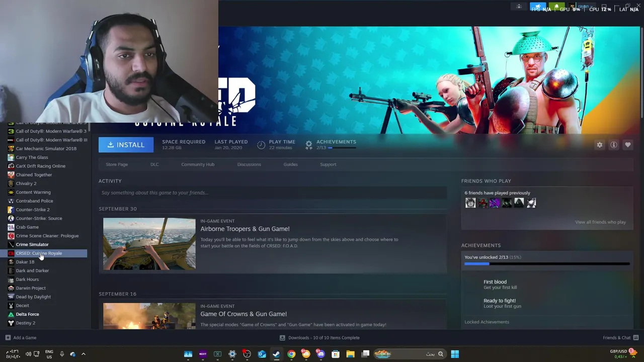Open the DLC tab
Viewport: 644px width, 362px height.
click(154, 164)
